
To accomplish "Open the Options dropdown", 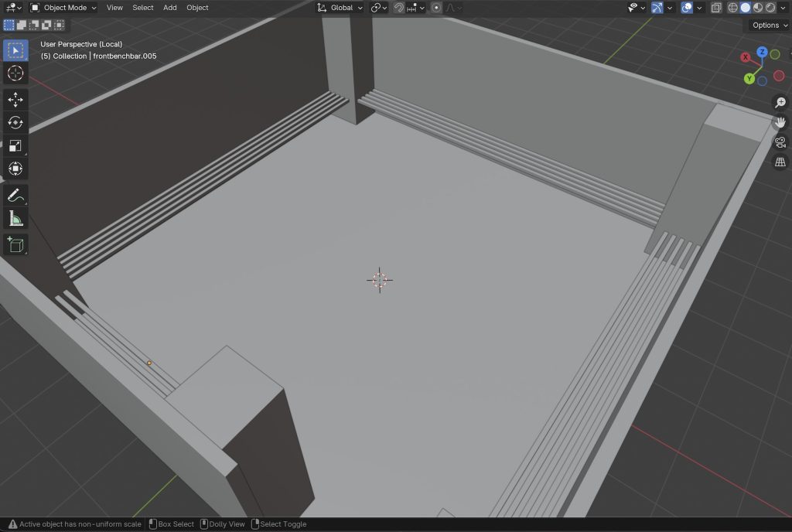I will [770, 25].
